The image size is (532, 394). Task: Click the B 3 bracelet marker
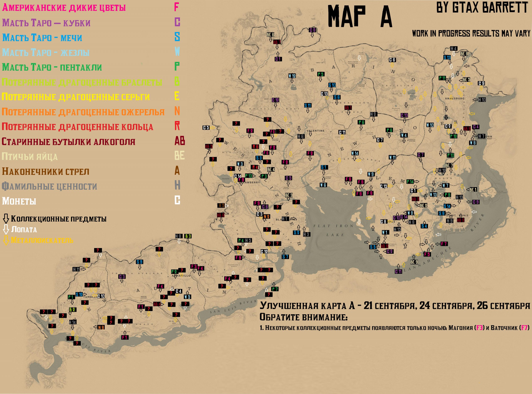188,236
